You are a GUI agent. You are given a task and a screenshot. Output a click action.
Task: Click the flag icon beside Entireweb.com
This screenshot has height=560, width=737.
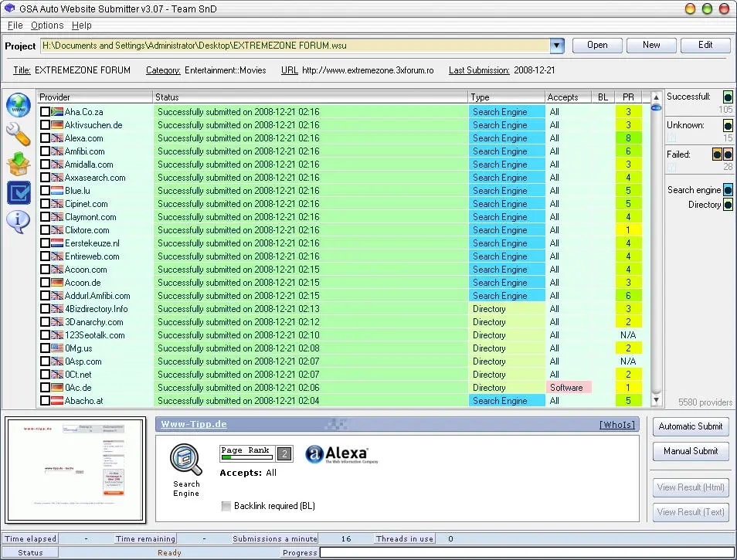(57, 256)
